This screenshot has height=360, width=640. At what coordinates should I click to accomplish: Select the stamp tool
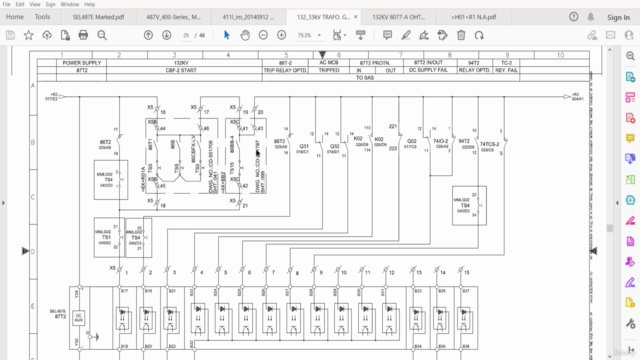click(x=442, y=35)
